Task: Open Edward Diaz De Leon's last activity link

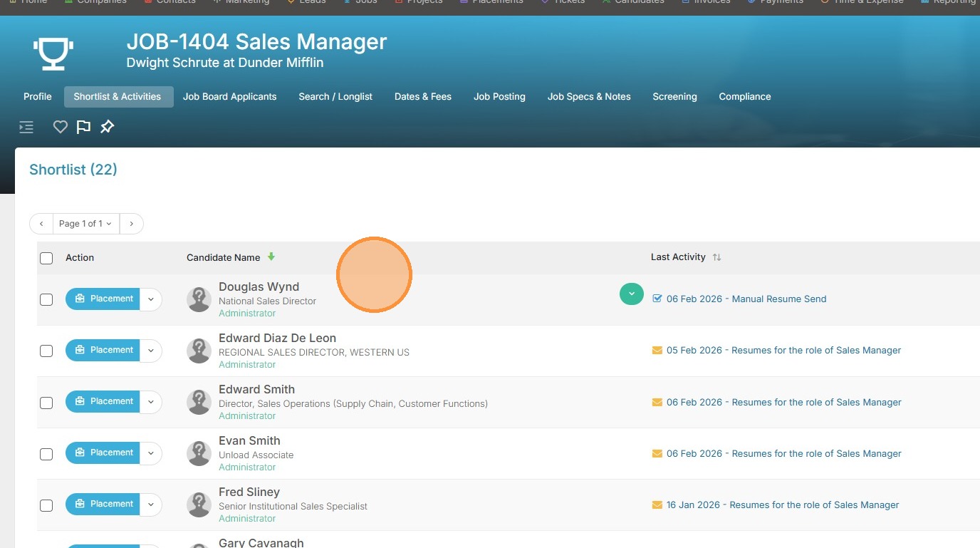Action: [x=783, y=351]
